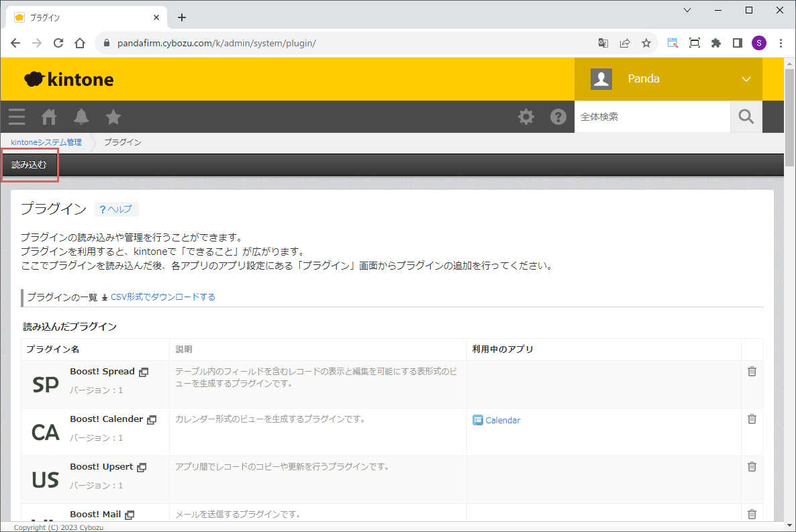Screen dimensions: 796x532
Task: Open Chrome tab search chevron
Action: point(687,10)
